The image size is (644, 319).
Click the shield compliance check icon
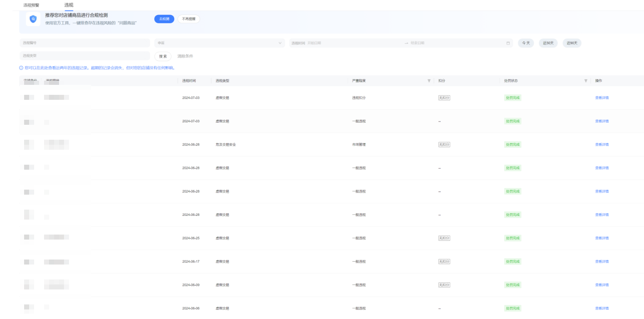33,19
